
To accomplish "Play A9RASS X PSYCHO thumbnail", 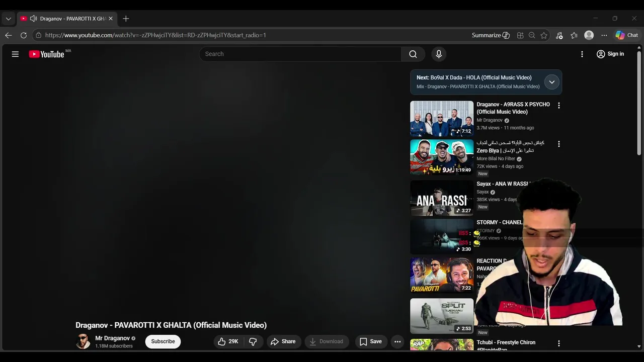I will (442, 119).
